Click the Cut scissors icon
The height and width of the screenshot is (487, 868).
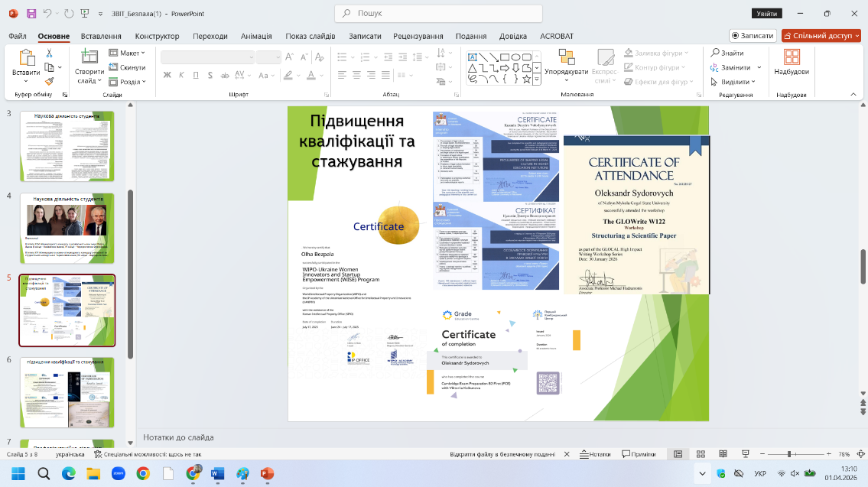point(49,54)
